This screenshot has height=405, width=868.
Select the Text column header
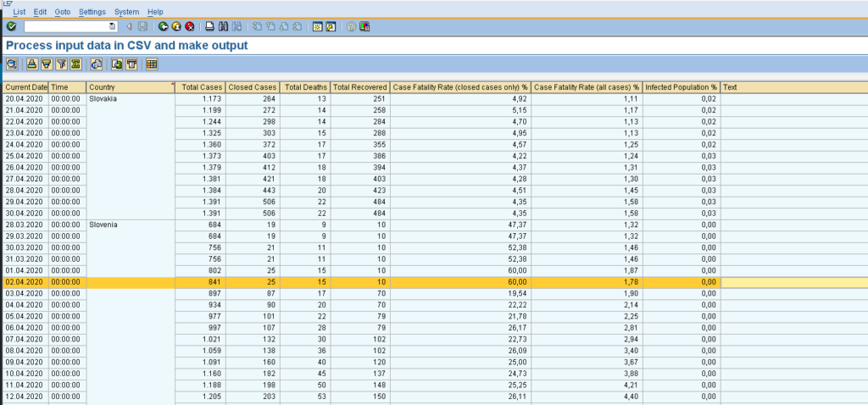[x=793, y=87]
